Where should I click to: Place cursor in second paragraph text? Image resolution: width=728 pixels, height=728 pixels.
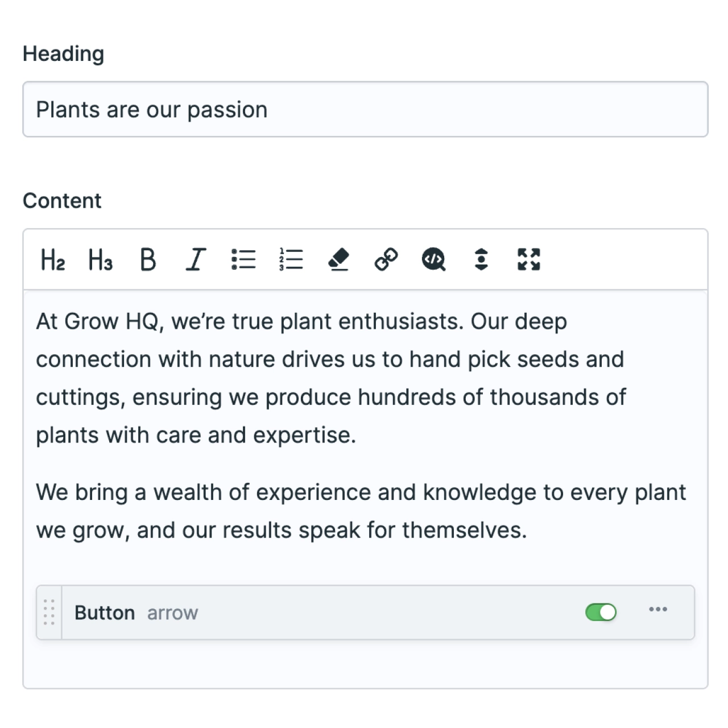361,511
